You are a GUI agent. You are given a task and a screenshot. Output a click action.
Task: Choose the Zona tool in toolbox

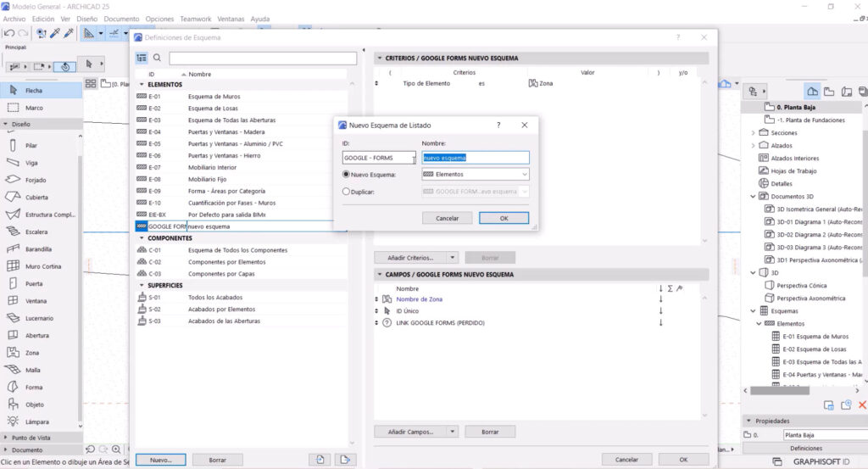click(x=32, y=352)
